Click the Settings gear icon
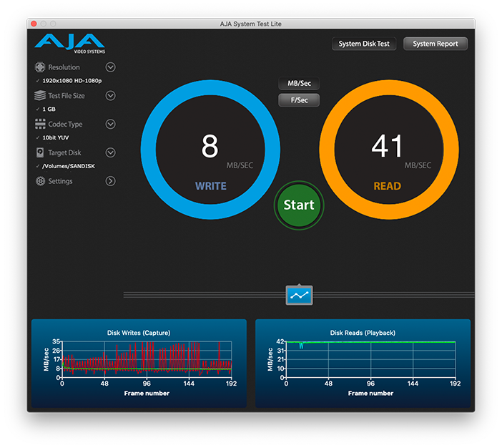 coord(40,181)
